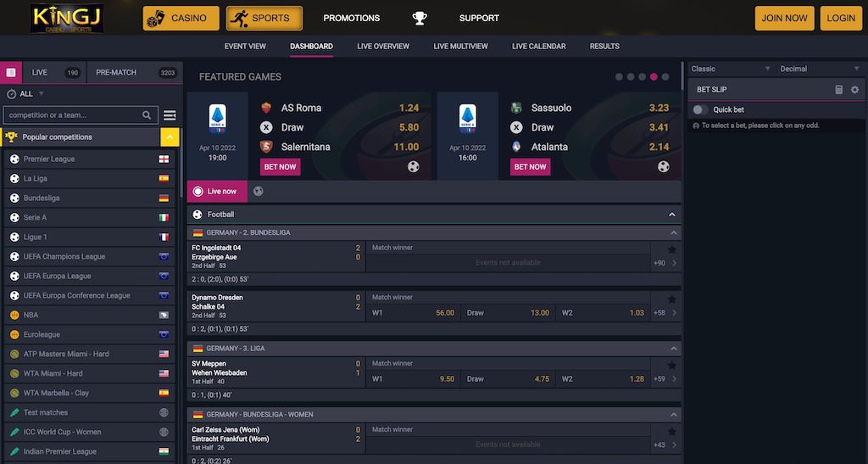Toggle the Live now filter

pos(217,191)
